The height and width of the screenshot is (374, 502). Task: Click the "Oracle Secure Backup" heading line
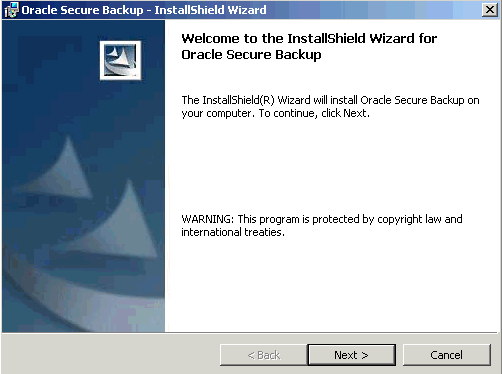pyautogui.click(x=251, y=55)
